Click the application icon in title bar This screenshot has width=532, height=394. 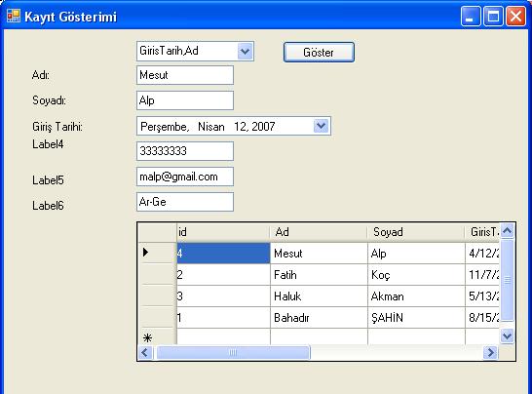(14, 16)
